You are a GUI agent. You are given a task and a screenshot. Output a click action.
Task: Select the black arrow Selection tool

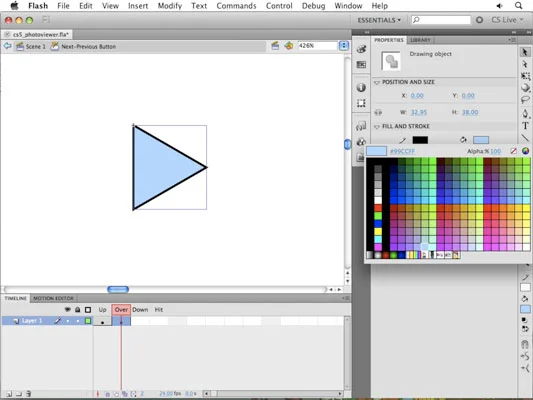525,52
